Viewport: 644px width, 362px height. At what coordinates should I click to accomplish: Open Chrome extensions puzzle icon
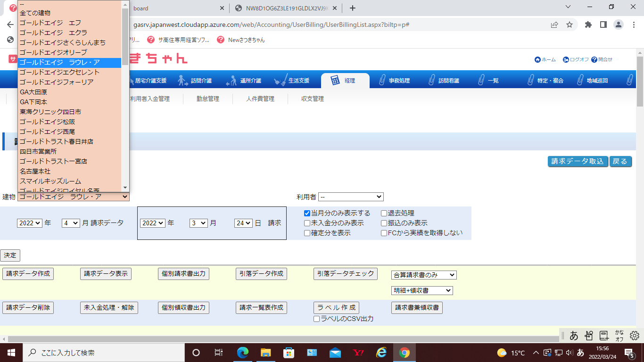point(588,25)
